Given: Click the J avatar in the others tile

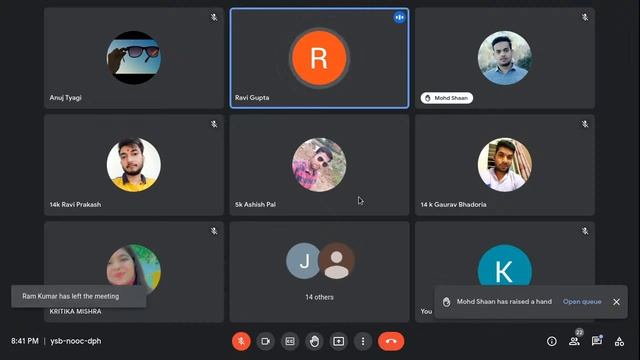Looking at the screenshot, I should pos(304,261).
